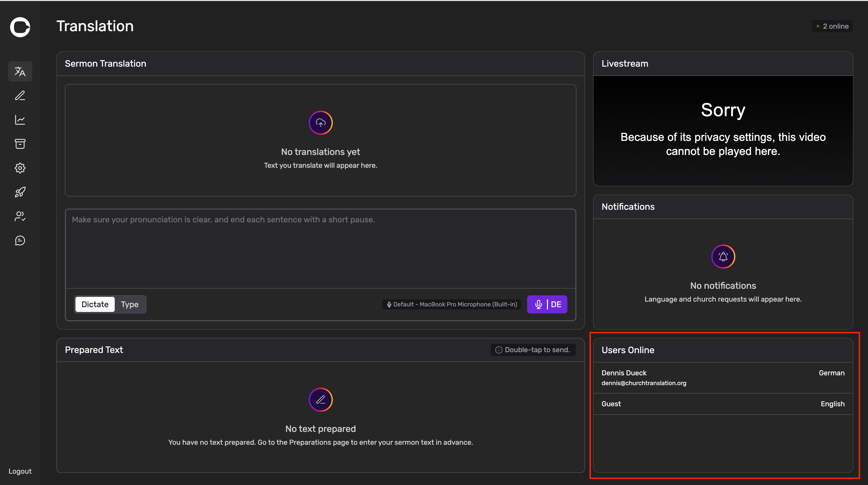Open the archive box sidebar icon
The image size is (868, 485).
click(x=20, y=144)
